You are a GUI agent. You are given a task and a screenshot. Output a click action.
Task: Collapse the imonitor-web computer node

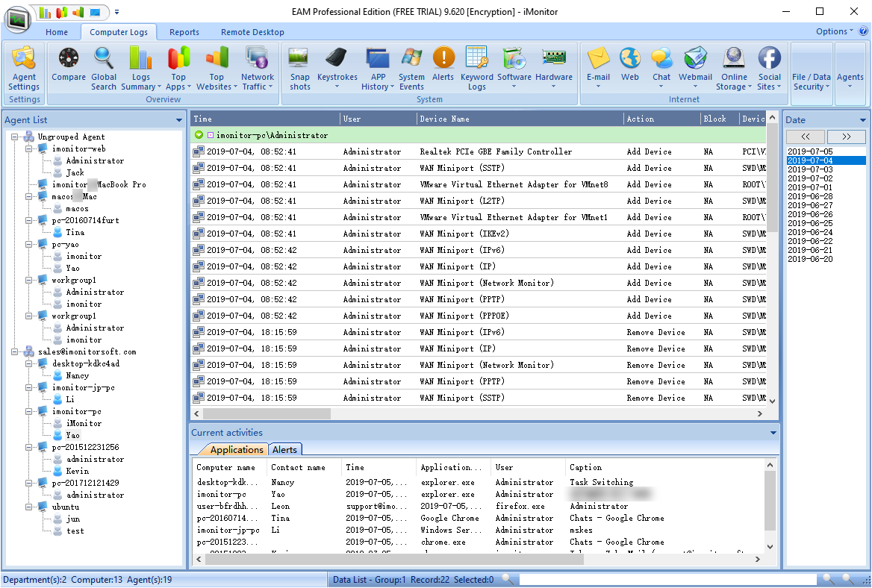click(x=29, y=149)
